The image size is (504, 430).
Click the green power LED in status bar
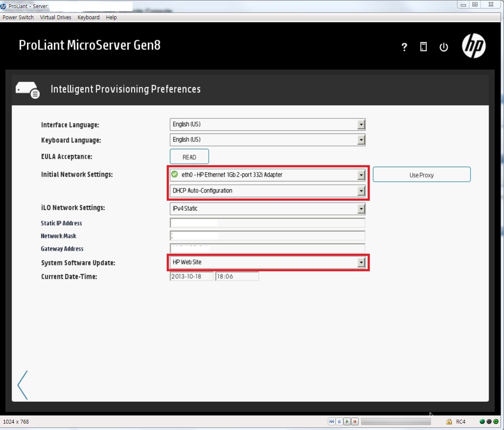click(x=496, y=421)
